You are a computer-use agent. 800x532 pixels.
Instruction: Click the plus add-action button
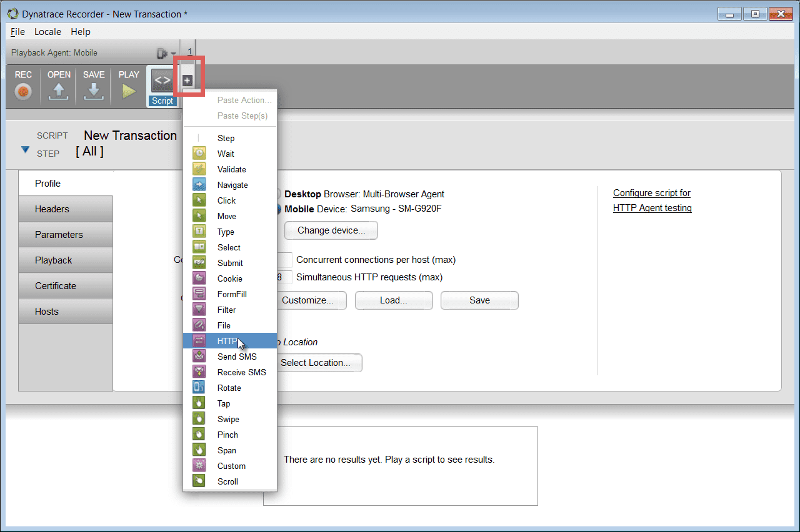187,81
